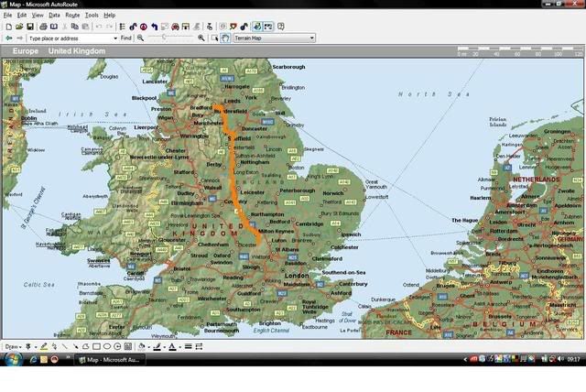Click the font color A swatch
Screen dimensions: 586x392
[x=172, y=346]
